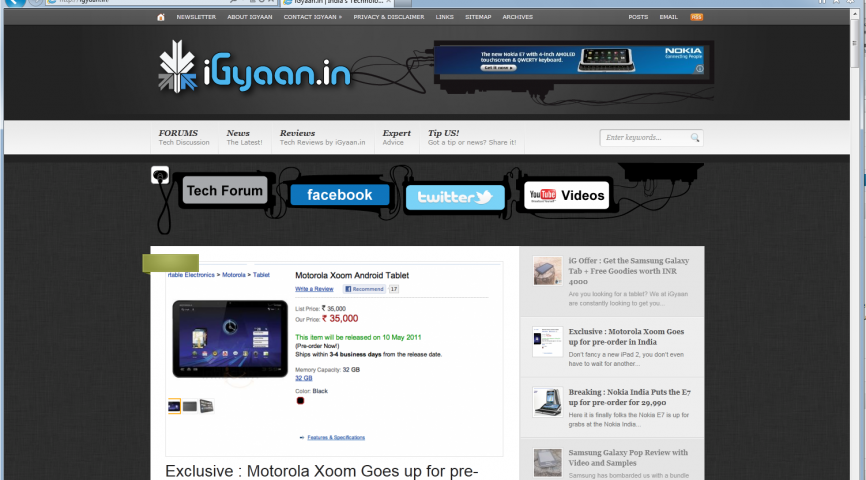Go to the Reviews navigation tab
Image resolution: width=866 pixels, height=480 pixels.
point(297,133)
